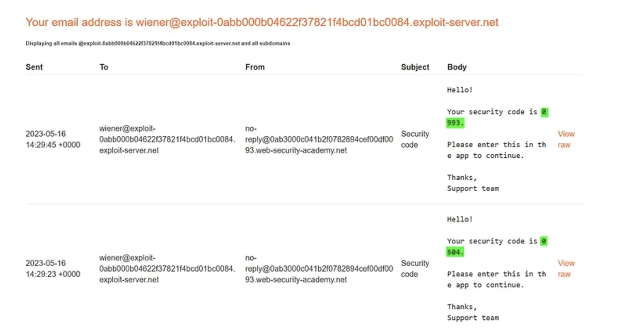Click the To address in the 14:29:23 row

point(167,268)
